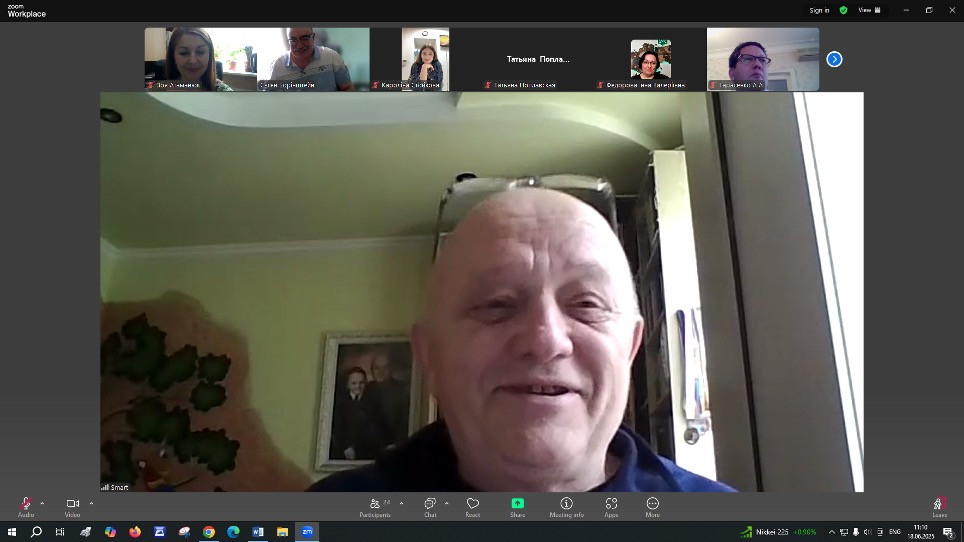Select the thumbnail of the young woman resting her chin on her hand
The image size is (964, 542).
[425, 59]
